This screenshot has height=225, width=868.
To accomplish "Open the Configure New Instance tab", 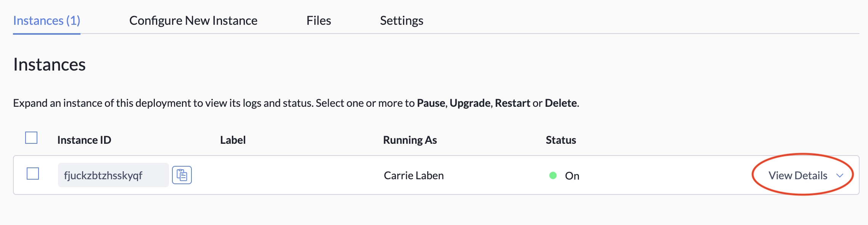I will tap(193, 21).
